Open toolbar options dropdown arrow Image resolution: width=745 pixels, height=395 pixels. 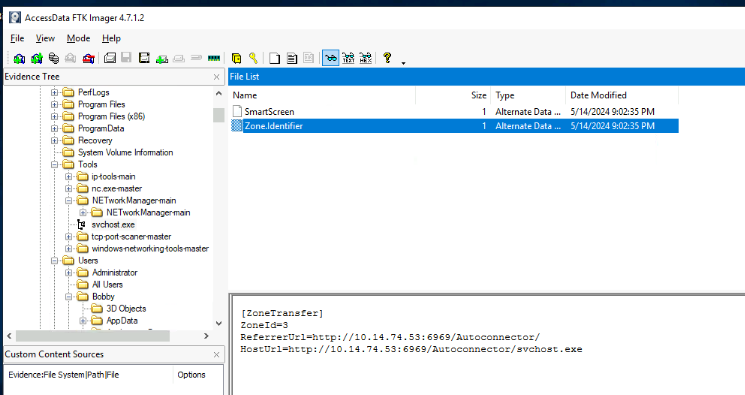click(x=403, y=63)
